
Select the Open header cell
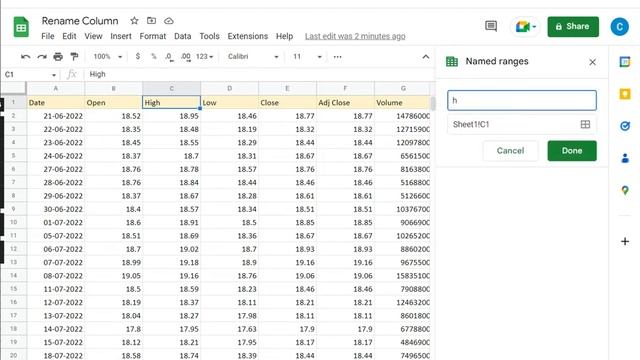113,102
